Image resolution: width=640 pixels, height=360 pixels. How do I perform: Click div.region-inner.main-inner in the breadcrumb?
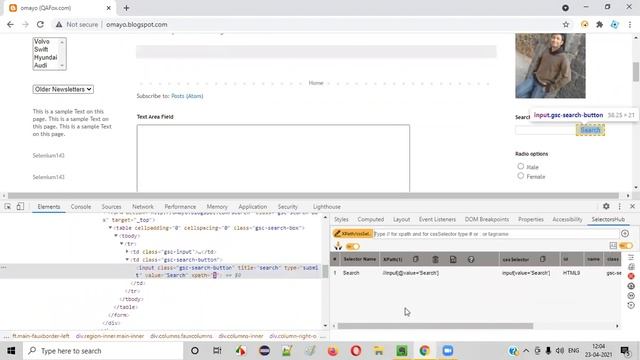click(110, 336)
